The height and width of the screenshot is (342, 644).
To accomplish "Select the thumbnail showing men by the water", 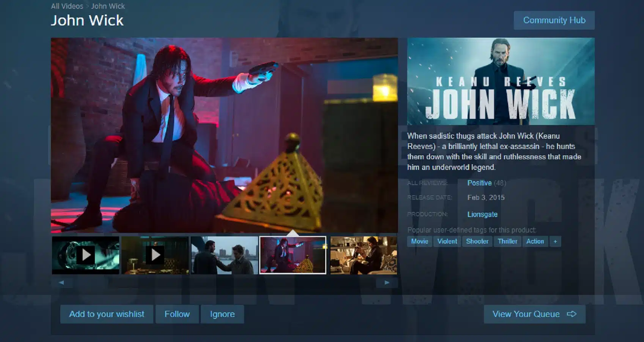I will (224, 255).
